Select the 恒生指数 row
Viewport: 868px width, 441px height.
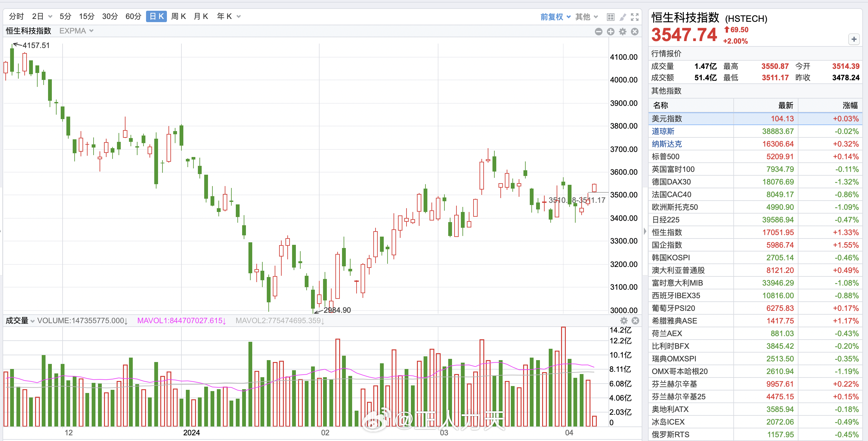pyautogui.click(x=755, y=232)
